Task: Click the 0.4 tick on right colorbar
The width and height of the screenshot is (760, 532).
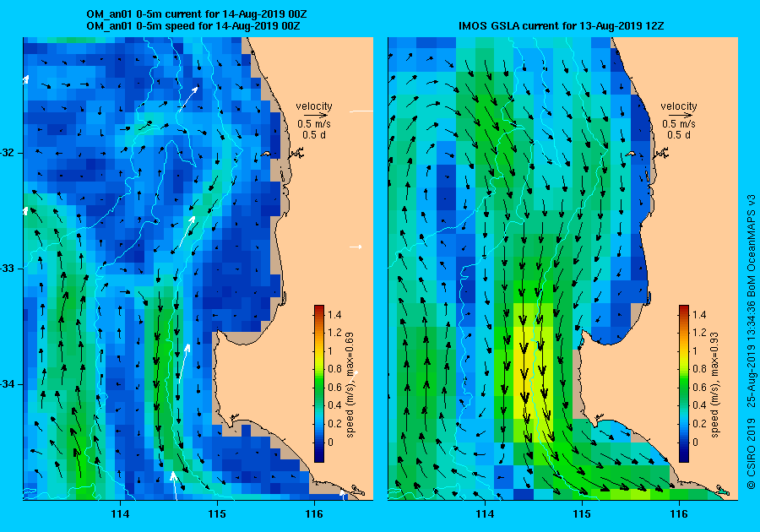Action: click(x=699, y=405)
